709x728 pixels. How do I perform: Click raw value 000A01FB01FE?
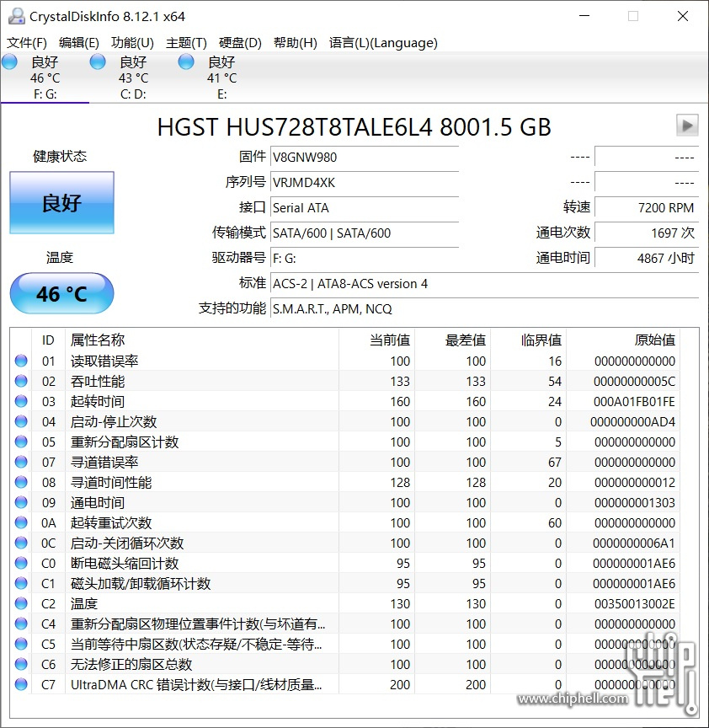point(634,402)
